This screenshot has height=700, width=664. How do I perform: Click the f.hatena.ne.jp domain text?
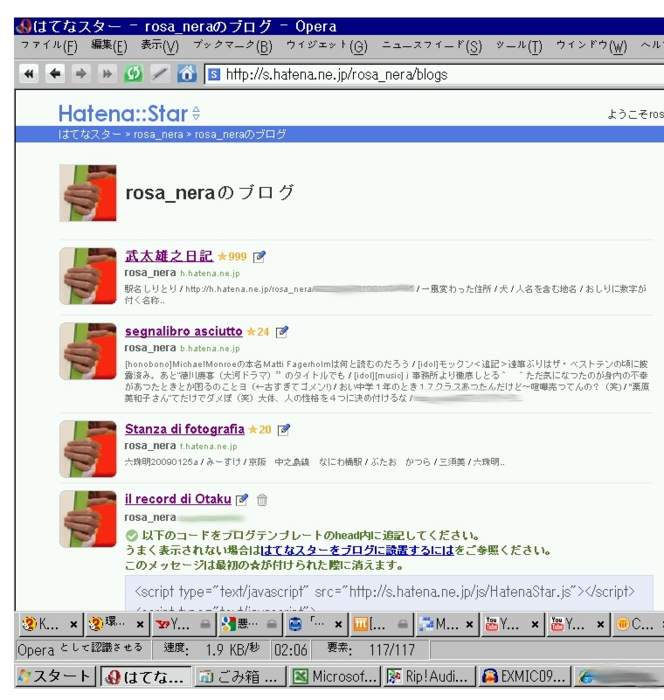(x=209, y=446)
